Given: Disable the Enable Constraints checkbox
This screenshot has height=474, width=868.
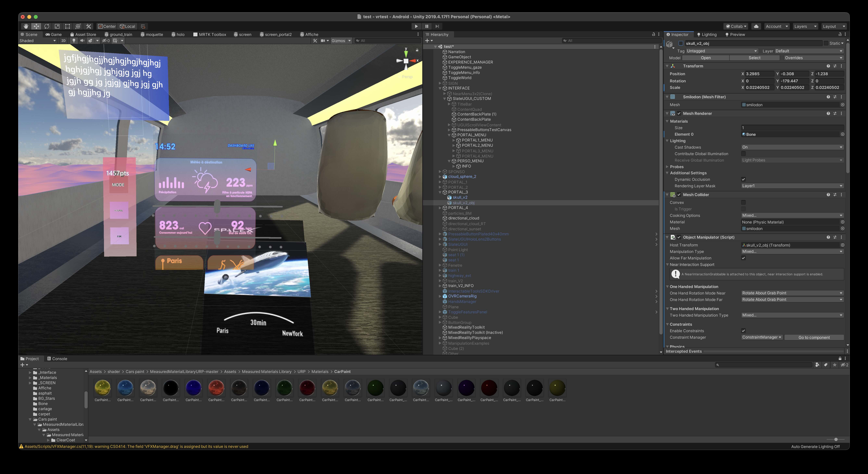Looking at the screenshot, I should point(743,331).
